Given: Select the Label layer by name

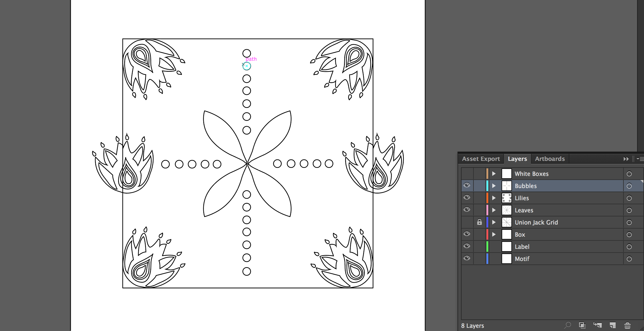Looking at the screenshot, I should (x=522, y=247).
